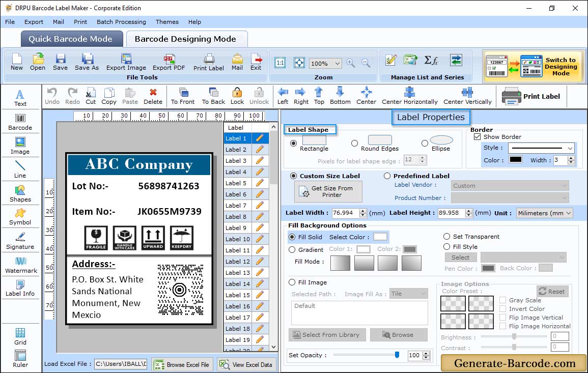The height and width of the screenshot is (373, 588).
Task: Click the Load Excel File path field
Action: (120, 364)
